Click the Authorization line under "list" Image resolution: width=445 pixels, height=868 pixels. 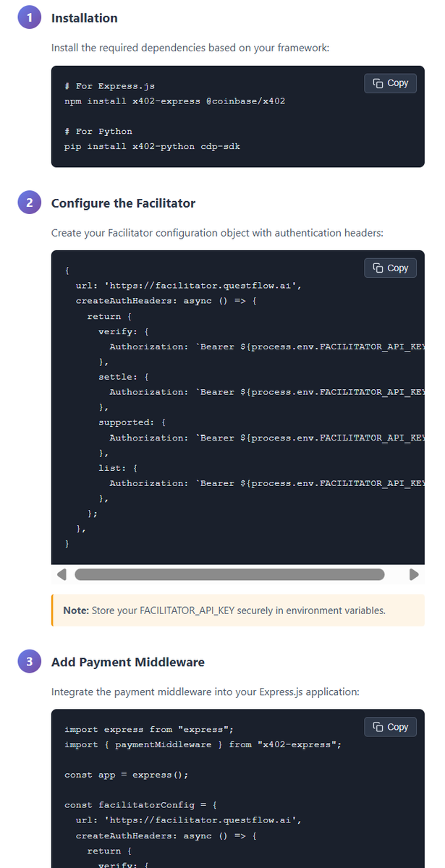click(x=267, y=483)
